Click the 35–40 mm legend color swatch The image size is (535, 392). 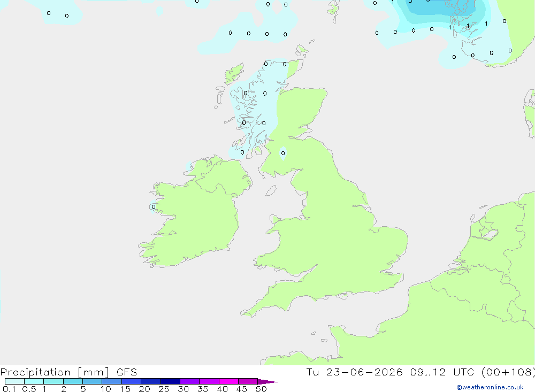pos(209,381)
